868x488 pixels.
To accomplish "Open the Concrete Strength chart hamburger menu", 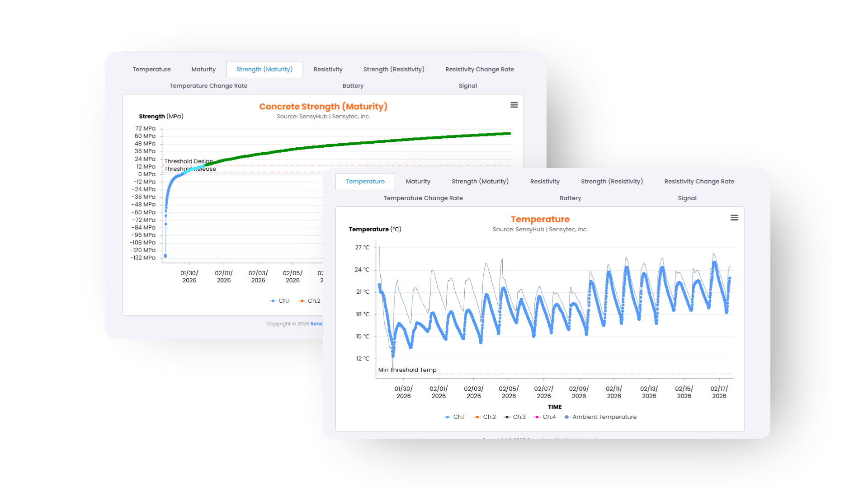I will pyautogui.click(x=514, y=105).
